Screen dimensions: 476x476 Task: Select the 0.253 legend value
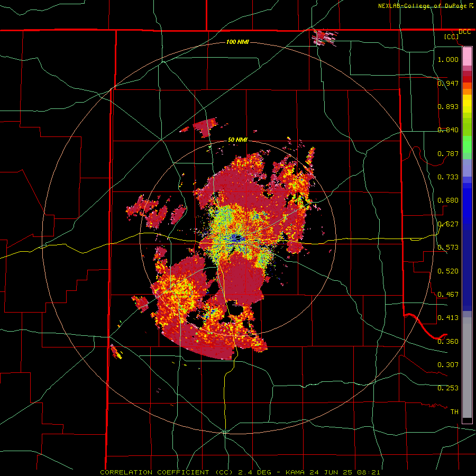pos(448,388)
